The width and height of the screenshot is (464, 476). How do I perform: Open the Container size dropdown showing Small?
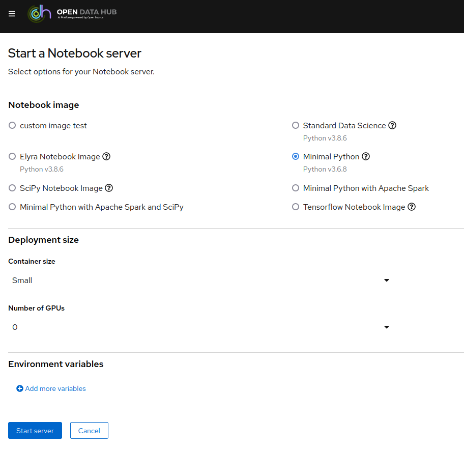201,280
